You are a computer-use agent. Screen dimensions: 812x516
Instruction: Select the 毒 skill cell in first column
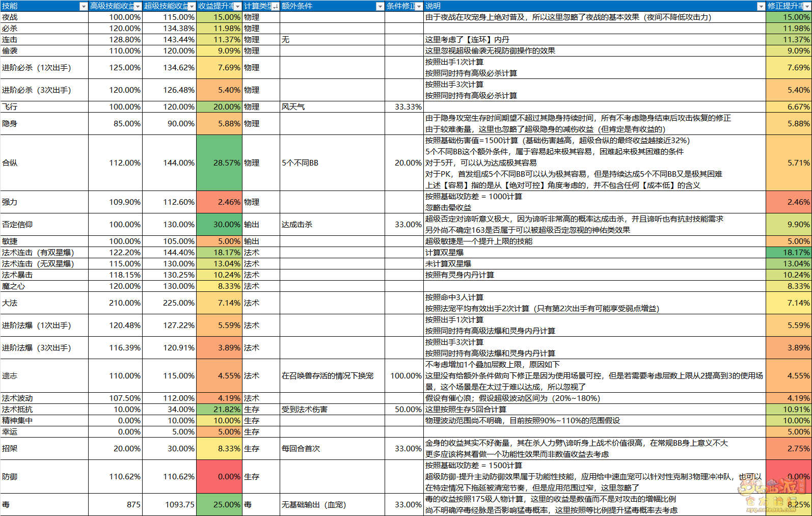click(44, 505)
